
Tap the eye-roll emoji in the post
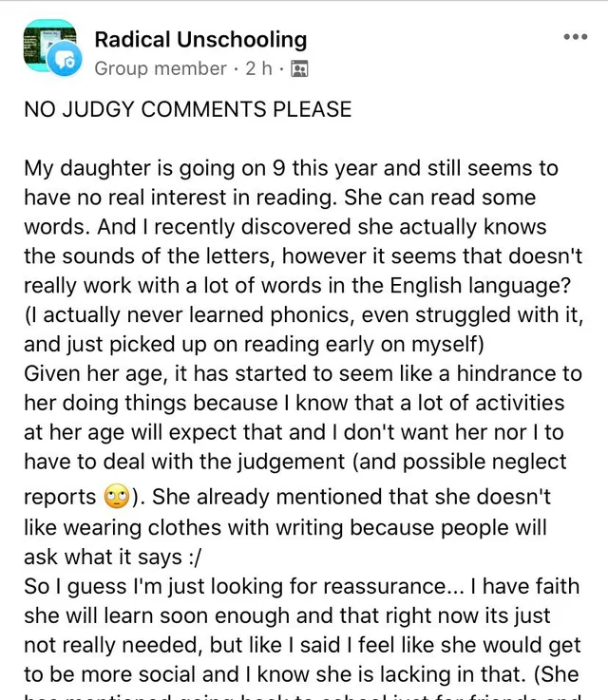point(116,497)
